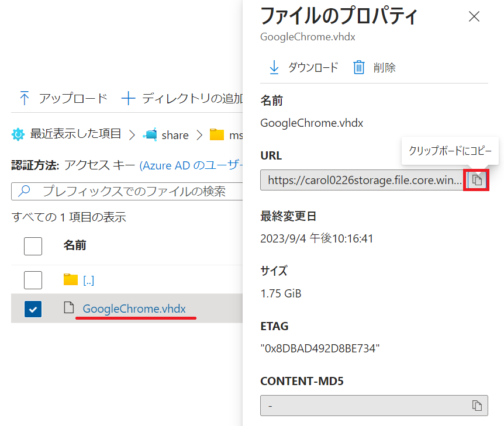Click file name value GoogleChrome.vhdx under 名前
The width and height of the screenshot is (504, 426).
(x=312, y=123)
